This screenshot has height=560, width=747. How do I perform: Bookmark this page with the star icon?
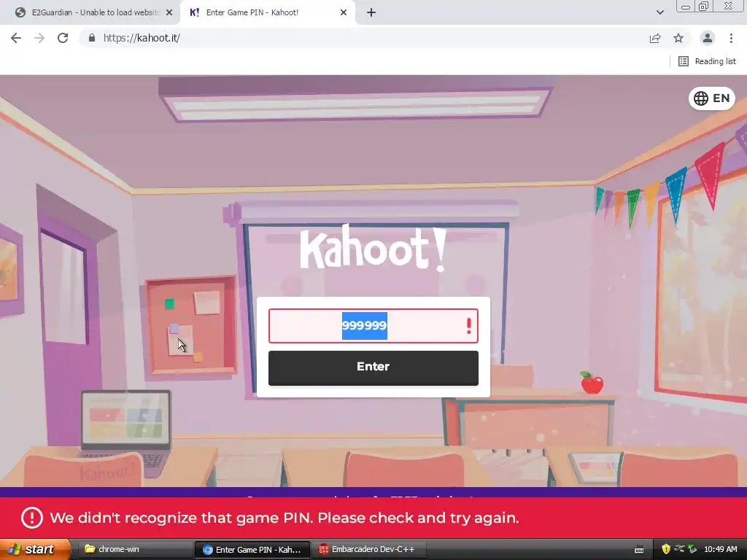click(x=678, y=38)
